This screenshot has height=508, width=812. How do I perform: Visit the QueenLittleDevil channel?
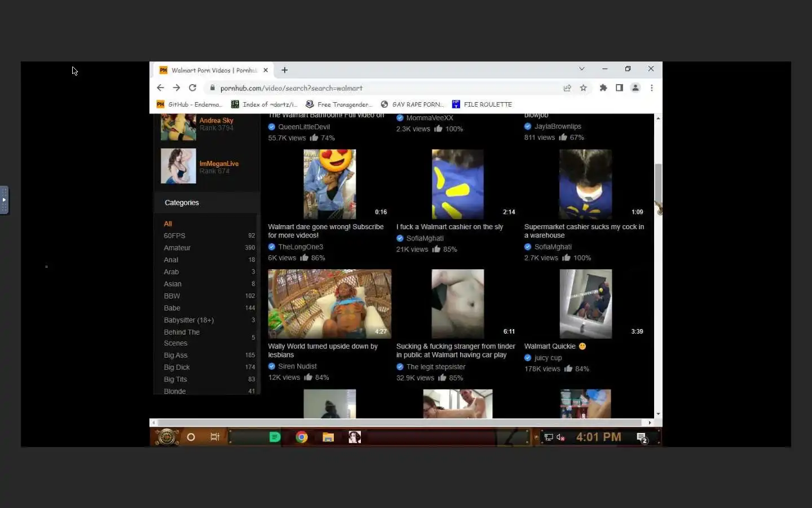304,127
